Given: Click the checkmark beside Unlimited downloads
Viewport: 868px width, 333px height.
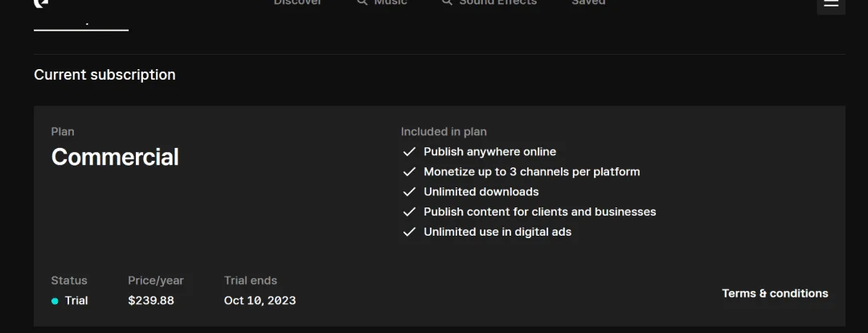Looking at the screenshot, I should (x=409, y=191).
